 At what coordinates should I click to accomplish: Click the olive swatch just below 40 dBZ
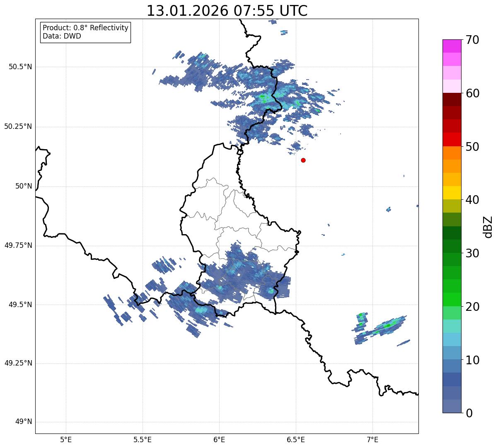[x=452, y=206]
